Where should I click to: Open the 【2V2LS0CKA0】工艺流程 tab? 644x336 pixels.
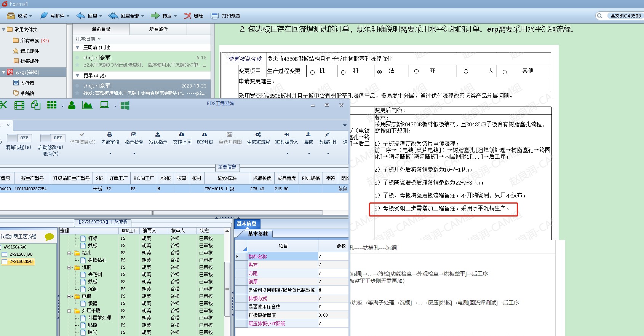coord(103,222)
